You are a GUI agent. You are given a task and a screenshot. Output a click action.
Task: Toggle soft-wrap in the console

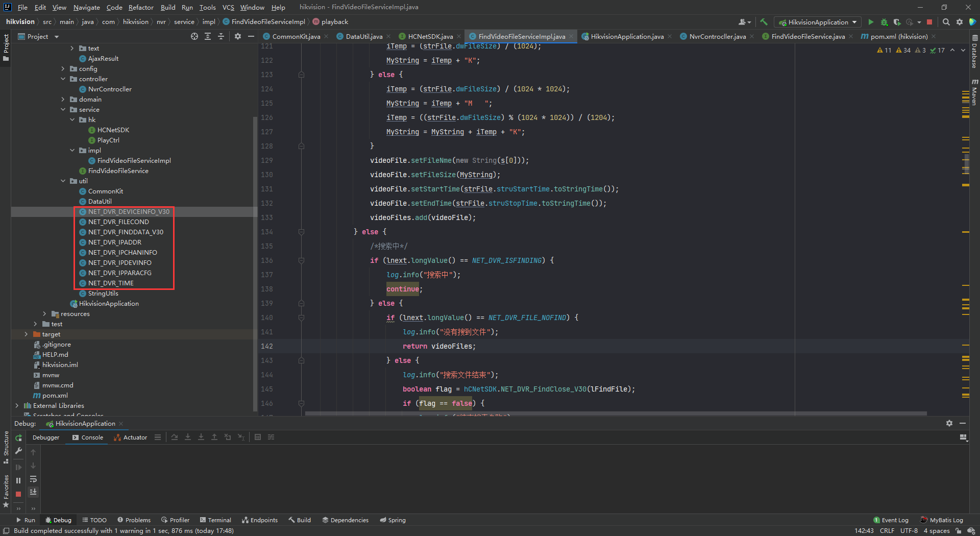click(x=33, y=479)
